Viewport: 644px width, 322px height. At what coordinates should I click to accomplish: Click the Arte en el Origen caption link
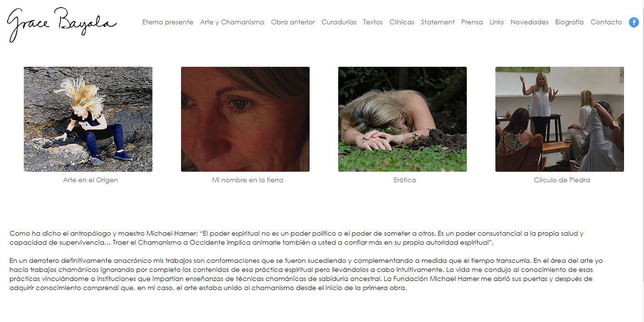[x=91, y=180]
